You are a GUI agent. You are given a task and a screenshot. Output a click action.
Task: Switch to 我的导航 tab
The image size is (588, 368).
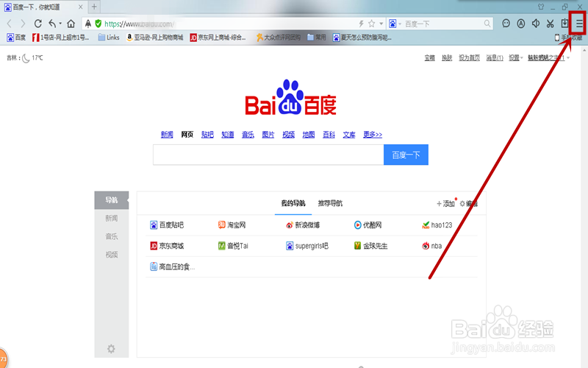pyautogui.click(x=293, y=203)
